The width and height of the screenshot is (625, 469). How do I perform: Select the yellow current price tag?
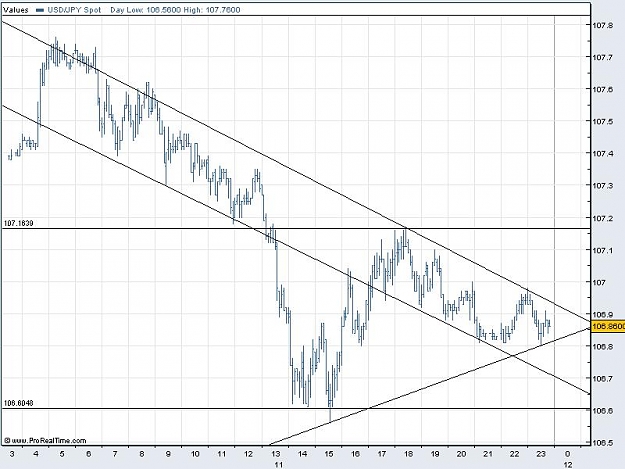click(607, 326)
